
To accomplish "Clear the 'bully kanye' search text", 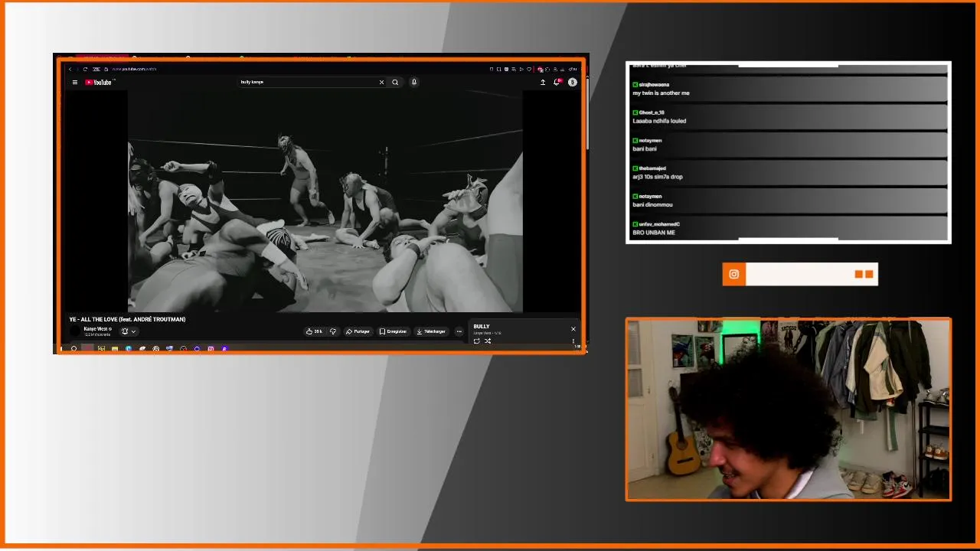I will 381,82.
